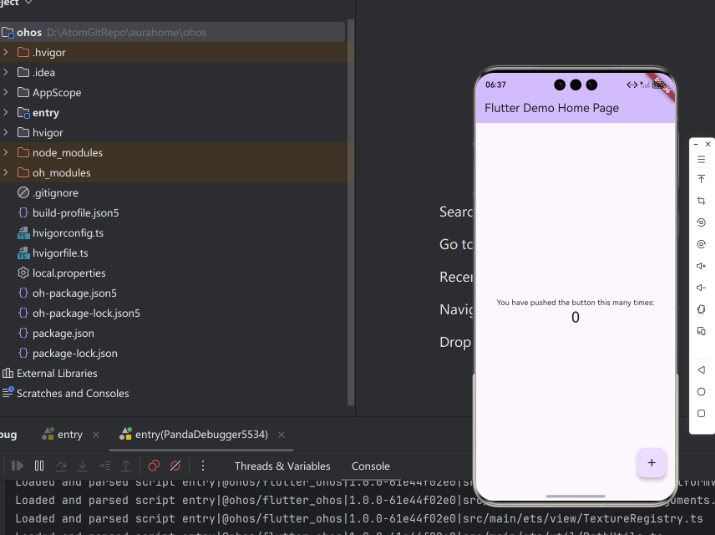Image resolution: width=715 pixels, height=535 pixels.
Task: Expand the node_modules folder
Action: 5,152
